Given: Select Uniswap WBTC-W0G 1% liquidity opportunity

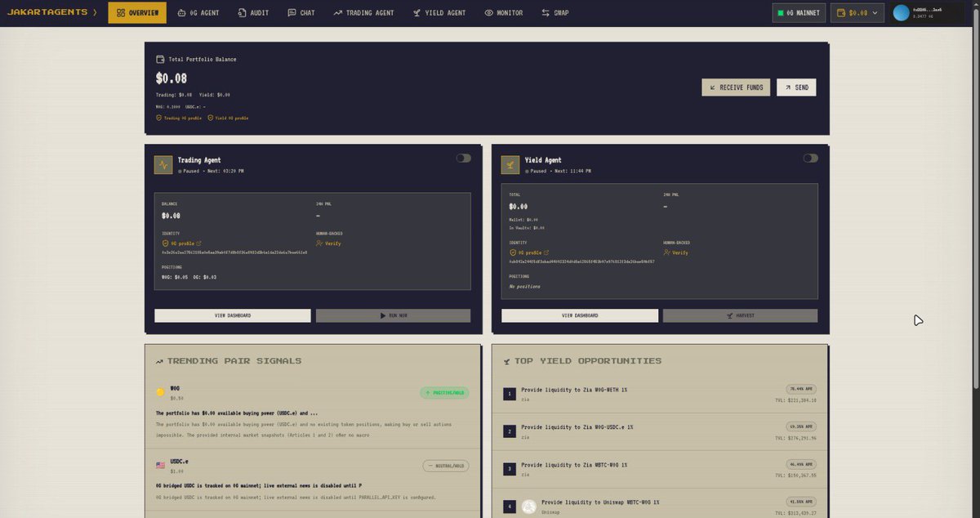Looking at the screenshot, I should click(660, 502).
